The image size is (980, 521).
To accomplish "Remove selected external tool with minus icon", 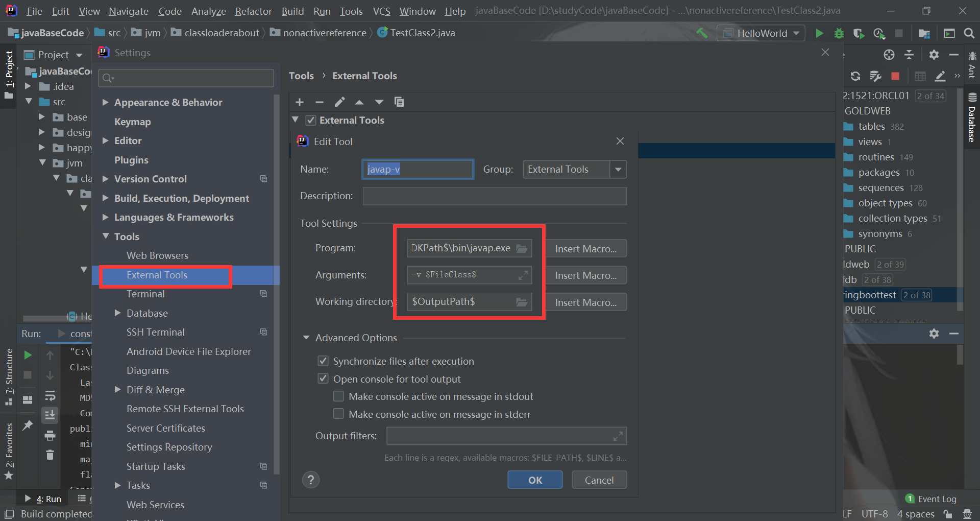I will (320, 102).
